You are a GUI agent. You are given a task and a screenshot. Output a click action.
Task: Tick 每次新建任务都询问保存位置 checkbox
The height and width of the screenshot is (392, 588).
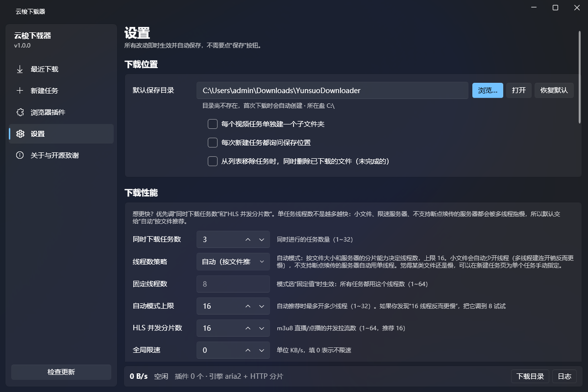tap(213, 143)
